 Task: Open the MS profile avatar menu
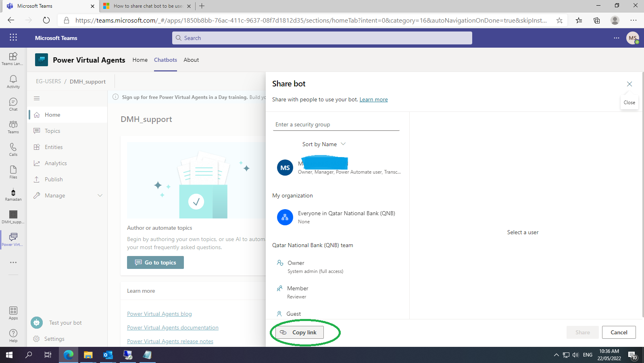[x=633, y=38]
